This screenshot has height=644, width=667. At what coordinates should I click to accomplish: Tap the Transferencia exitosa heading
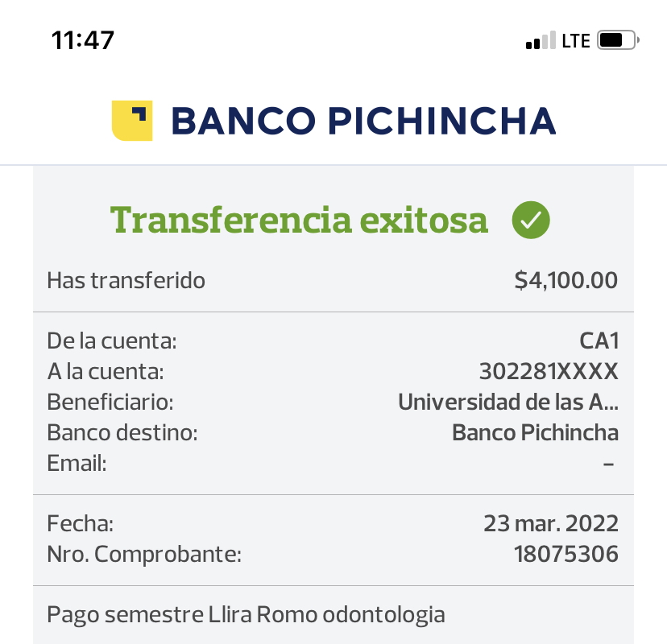[x=300, y=220]
